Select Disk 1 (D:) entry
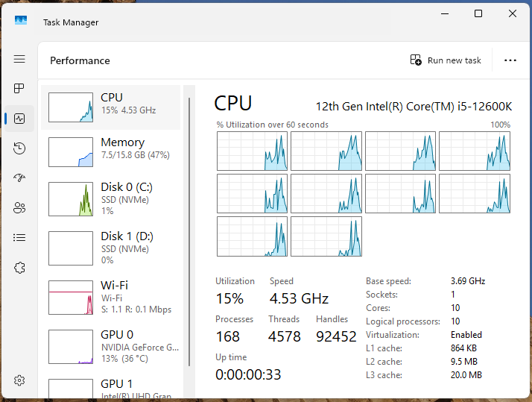532x402 pixels. tap(110, 248)
